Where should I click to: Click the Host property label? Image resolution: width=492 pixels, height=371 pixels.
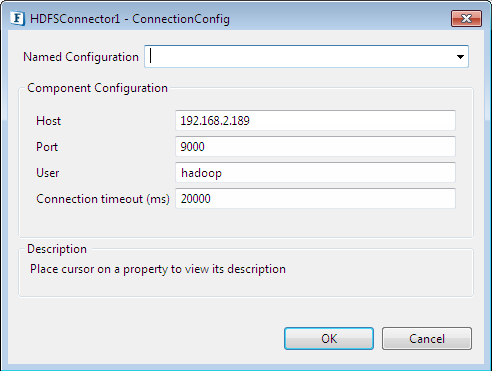click(48, 121)
